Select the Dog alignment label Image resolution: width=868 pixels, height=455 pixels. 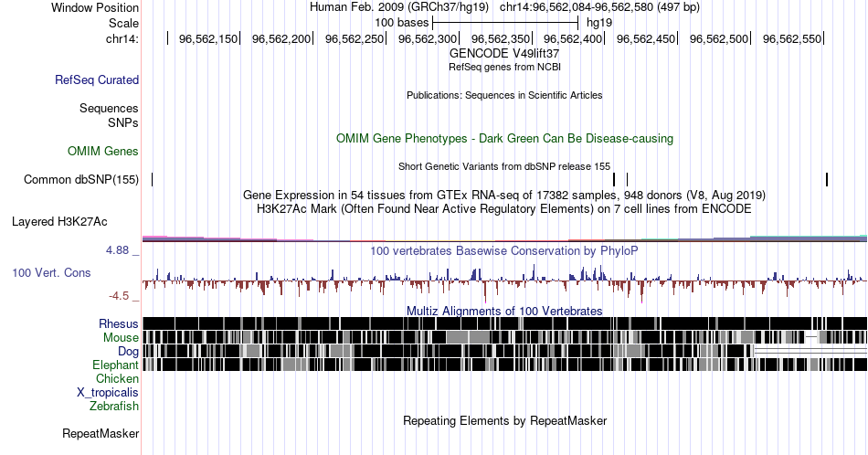(129, 351)
